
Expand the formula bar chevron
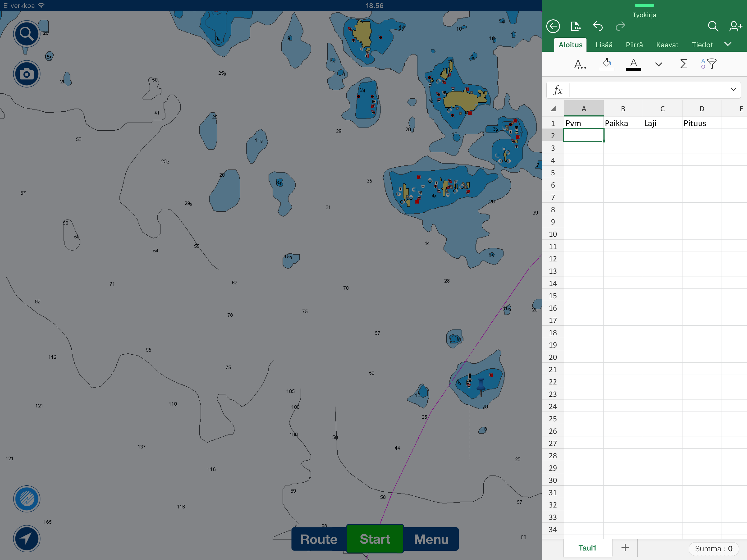coord(733,89)
